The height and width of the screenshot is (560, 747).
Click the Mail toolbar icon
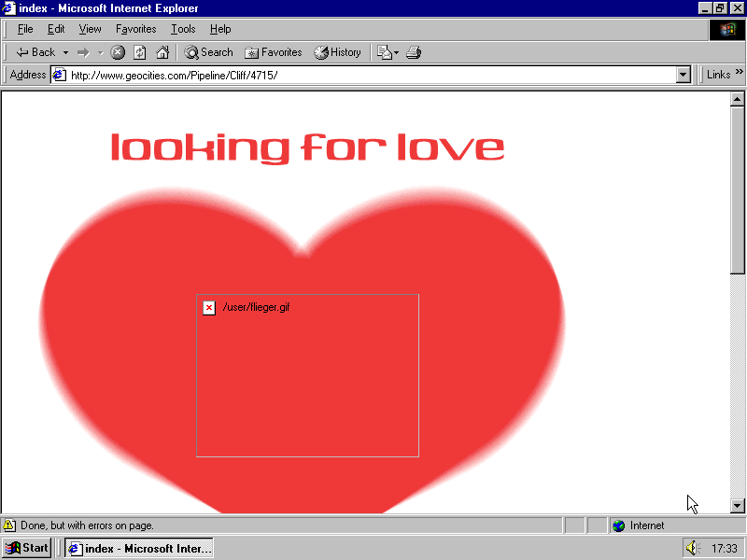pyautogui.click(x=385, y=52)
